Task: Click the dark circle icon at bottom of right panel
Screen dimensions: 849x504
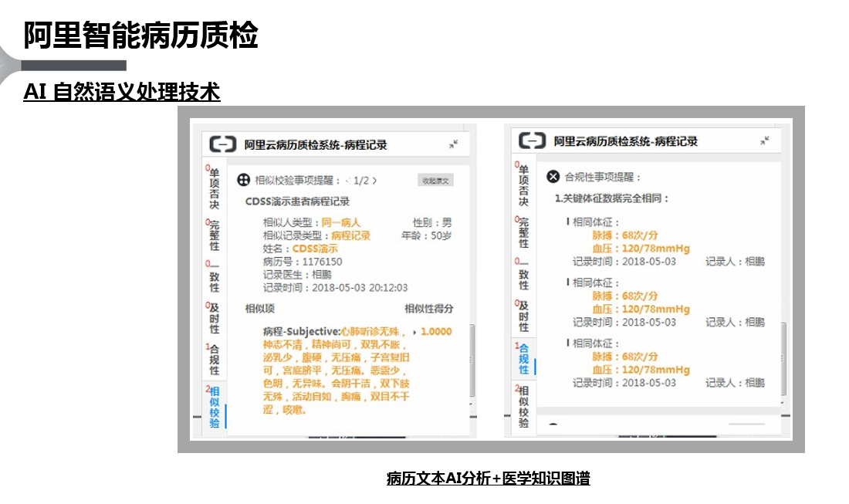Action: pyautogui.click(x=551, y=422)
